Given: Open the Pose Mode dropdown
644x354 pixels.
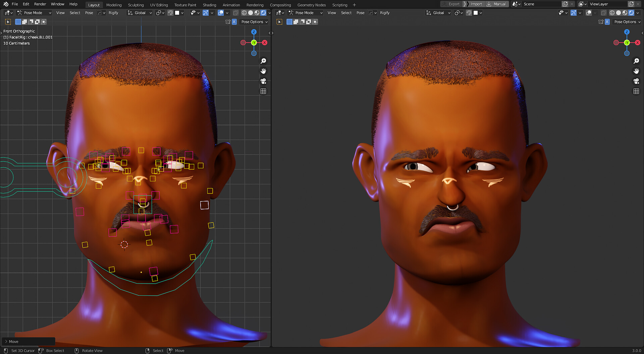Looking at the screenshot, I should (x=34, y=13).
